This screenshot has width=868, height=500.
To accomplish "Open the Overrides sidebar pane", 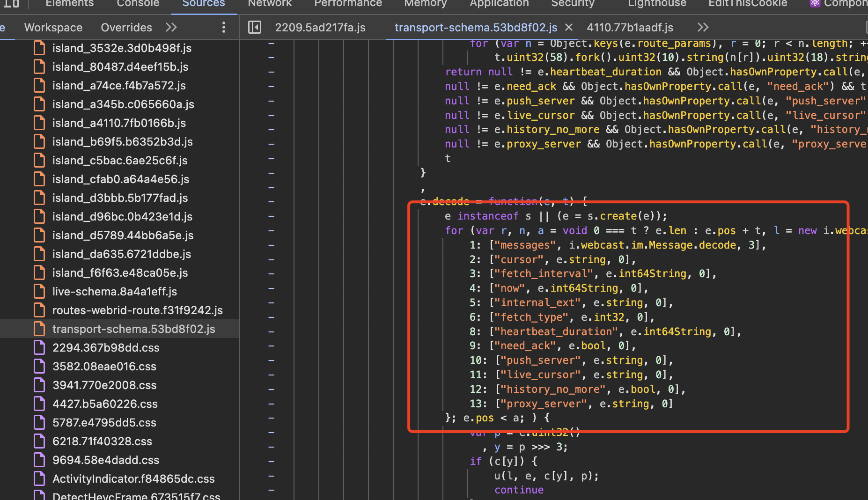I will click(x=126, y=27).
